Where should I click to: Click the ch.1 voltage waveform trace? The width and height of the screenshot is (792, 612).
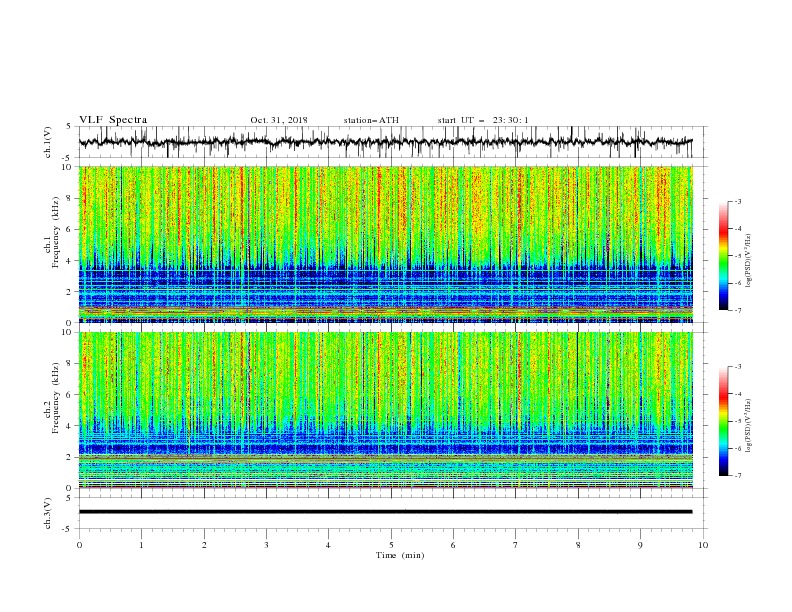tap(385, 142)
